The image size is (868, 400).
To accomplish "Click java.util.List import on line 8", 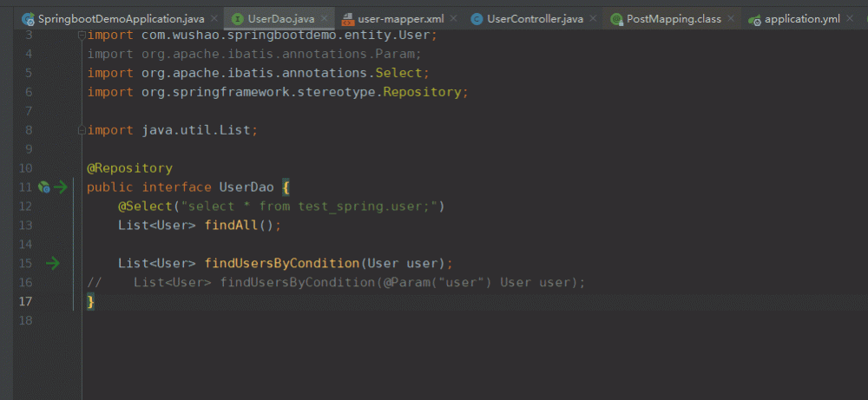I will [196, 130].
